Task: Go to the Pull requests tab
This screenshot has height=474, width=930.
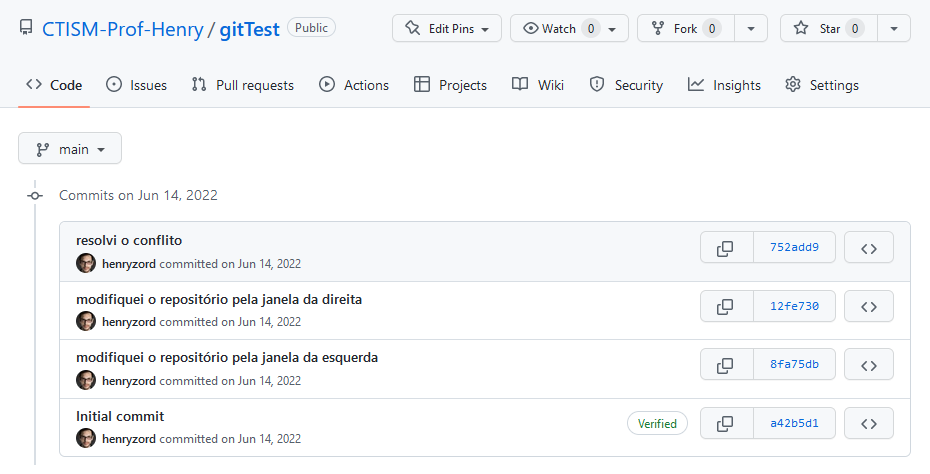Action: click(x=243, y=85)
